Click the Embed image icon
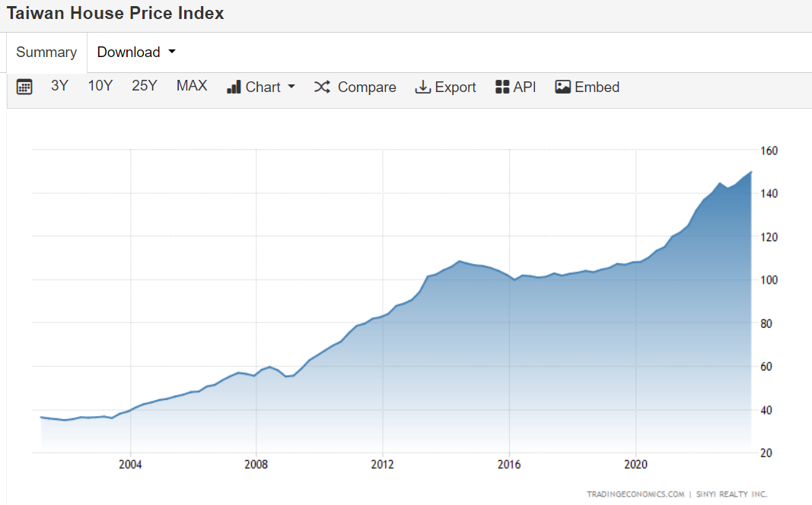 click(563, 87)
